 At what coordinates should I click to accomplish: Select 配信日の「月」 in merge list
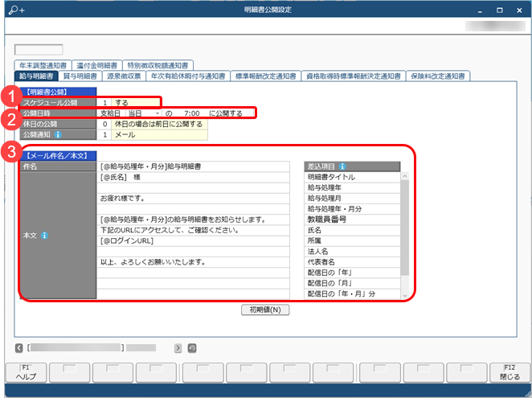[x=352, y=283]
